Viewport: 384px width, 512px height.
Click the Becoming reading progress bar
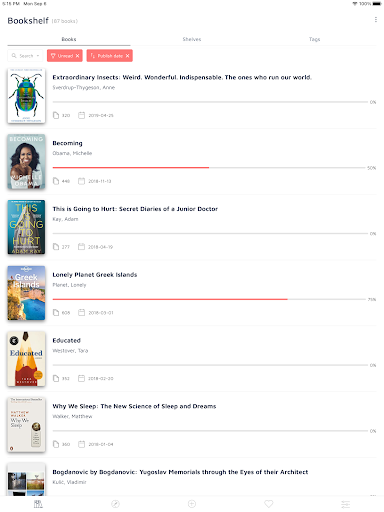[209, 168]
